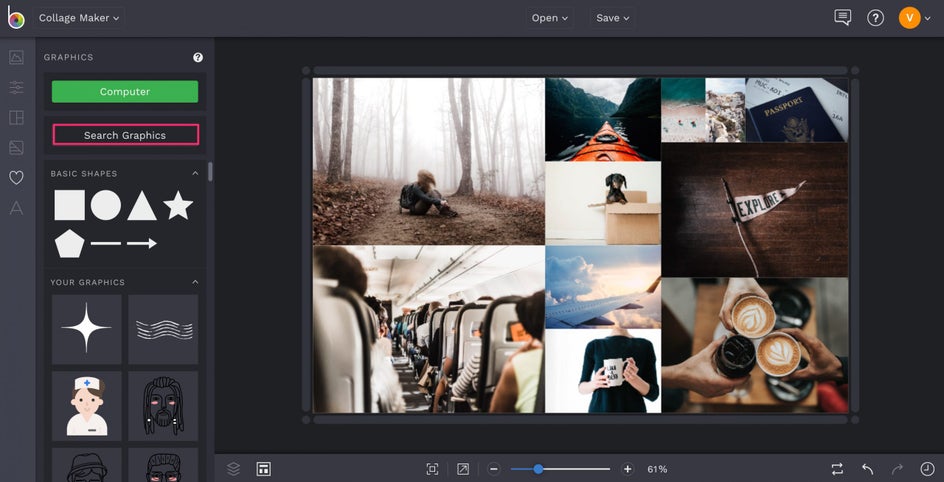
Task: Click the repeat/swap arrows icon
Action: pos(837,469)
